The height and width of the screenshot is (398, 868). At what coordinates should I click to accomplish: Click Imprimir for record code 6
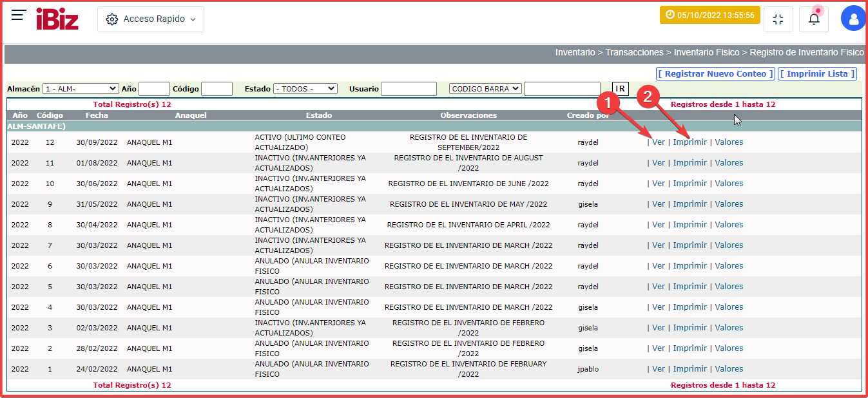click(x=690, y=266)
